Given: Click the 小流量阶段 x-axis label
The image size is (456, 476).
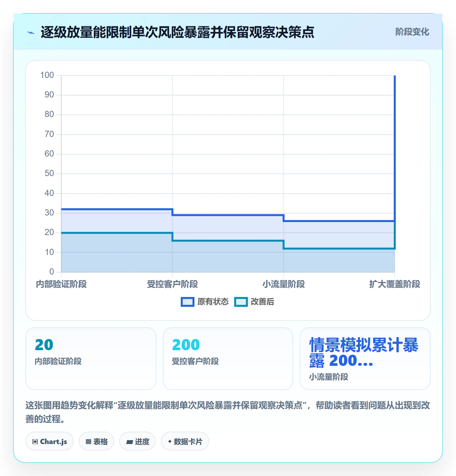Looking at the screenshot, I should [x=284, y=284].
